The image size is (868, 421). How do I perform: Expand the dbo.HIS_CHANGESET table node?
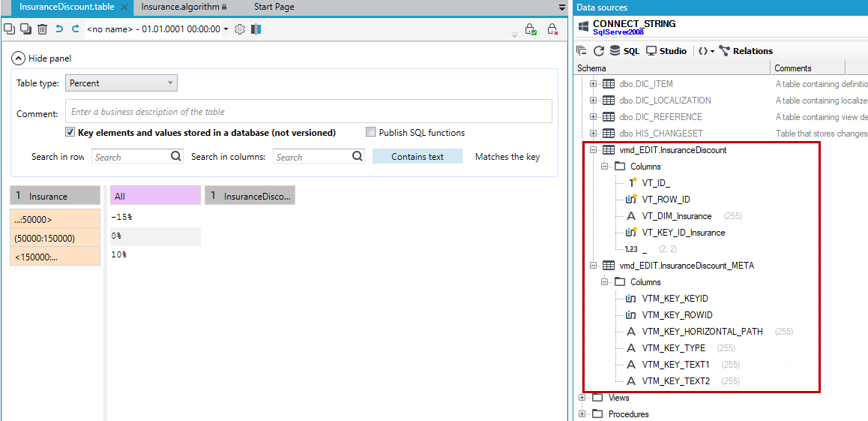[x=594, y=134]
